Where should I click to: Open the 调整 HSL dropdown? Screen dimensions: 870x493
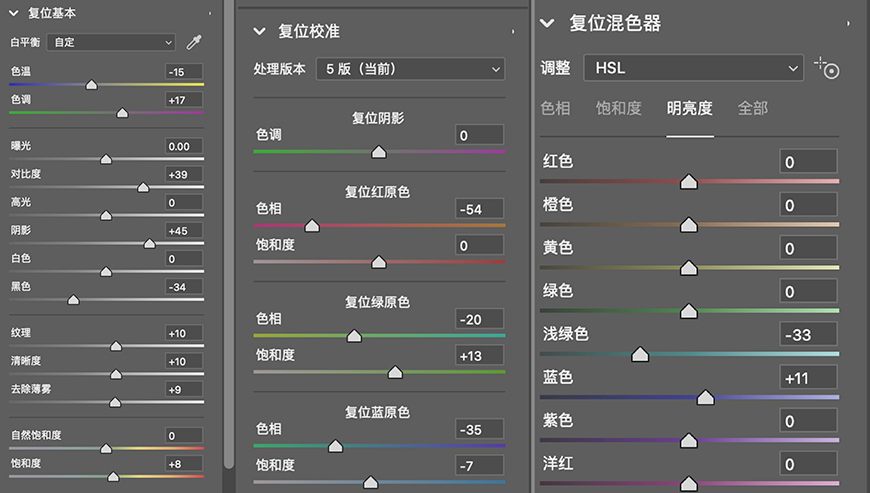(x=693, y=68)
